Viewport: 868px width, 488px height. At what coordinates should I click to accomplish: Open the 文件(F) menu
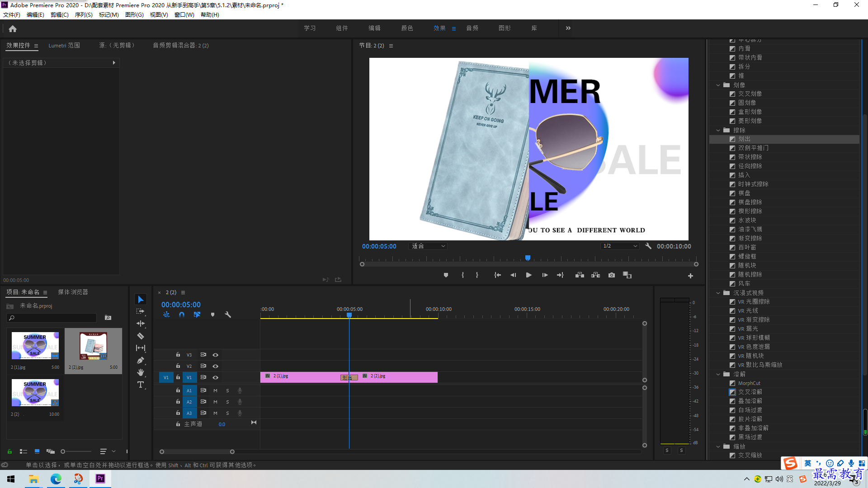(12, 15)
